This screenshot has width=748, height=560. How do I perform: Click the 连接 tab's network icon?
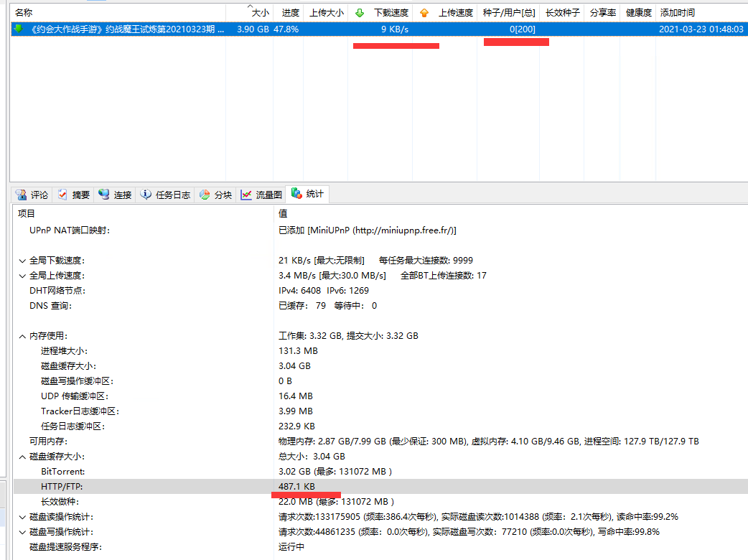click(104, 195)
